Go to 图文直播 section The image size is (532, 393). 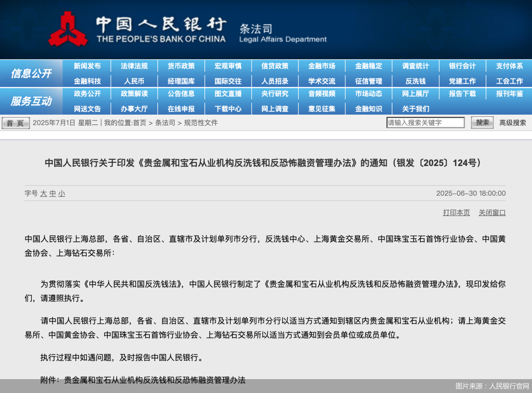pos(228,94)
